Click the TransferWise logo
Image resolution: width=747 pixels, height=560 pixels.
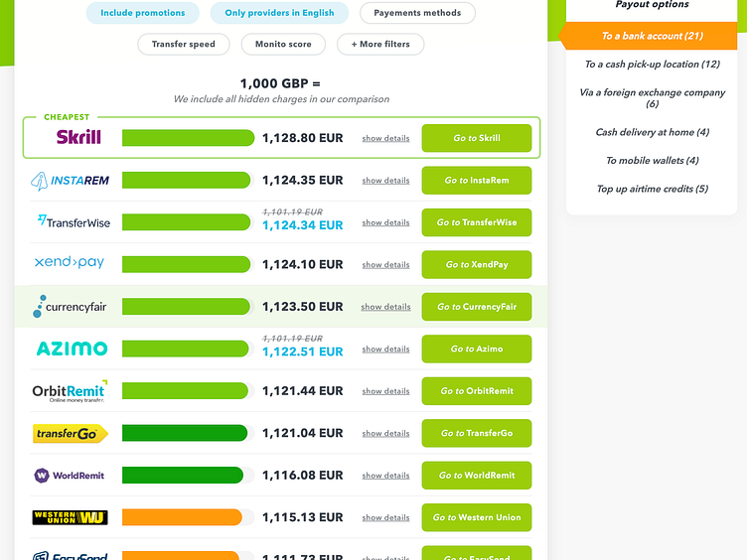(73, 222)
